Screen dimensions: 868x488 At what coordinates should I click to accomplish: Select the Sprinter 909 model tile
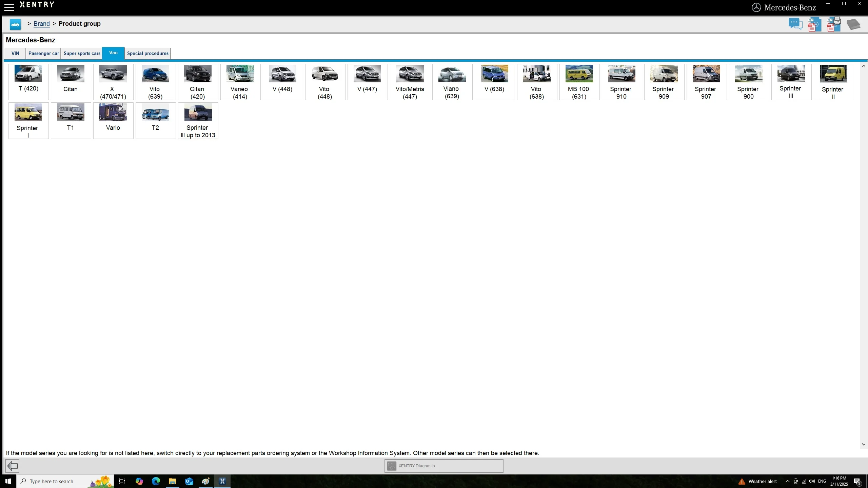664,82
